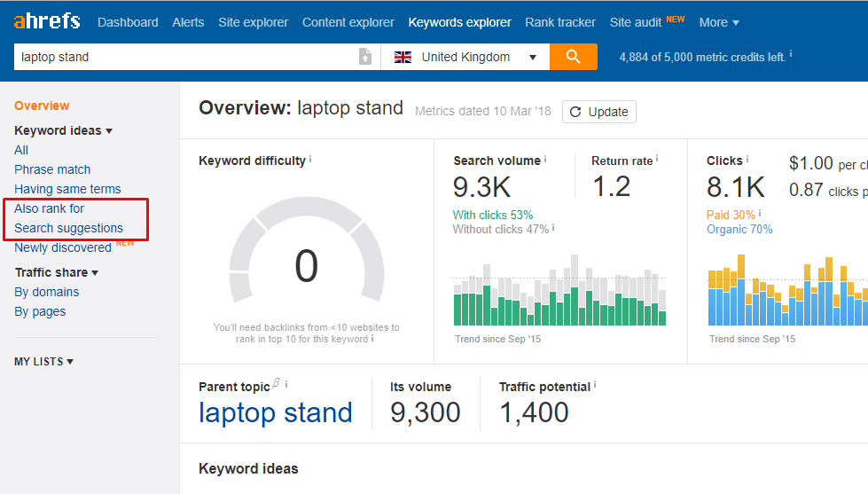Click the orange search magnifier button

pos(573,57)
